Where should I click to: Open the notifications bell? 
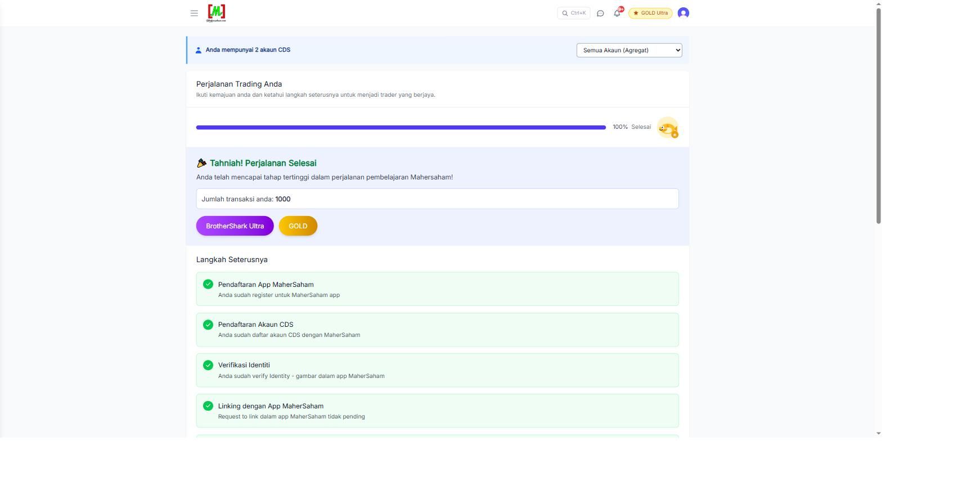(x=617, y=13)
